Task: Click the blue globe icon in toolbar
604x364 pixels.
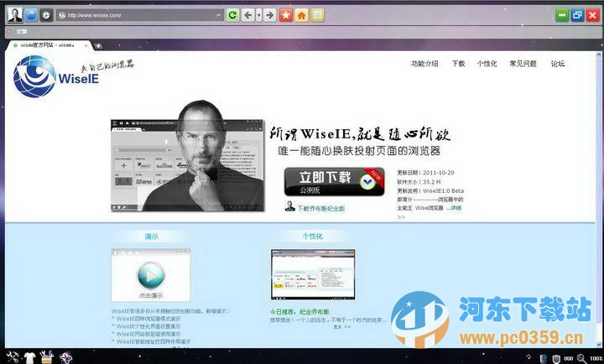Action: click(31, 15)
